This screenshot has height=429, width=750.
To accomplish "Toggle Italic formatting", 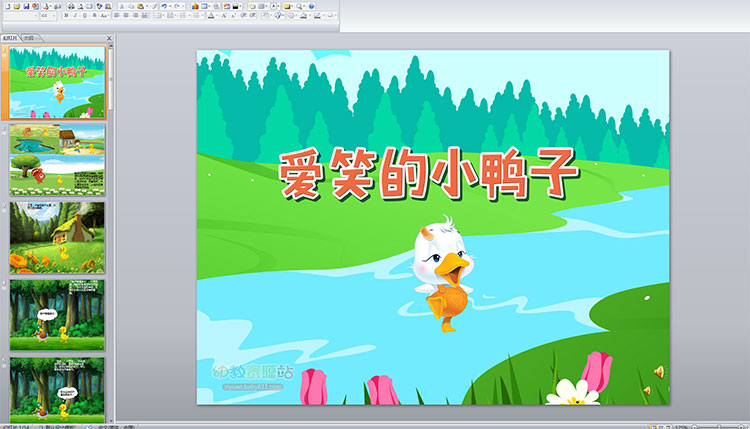I will pyautogui.click(x=75, y=16).
